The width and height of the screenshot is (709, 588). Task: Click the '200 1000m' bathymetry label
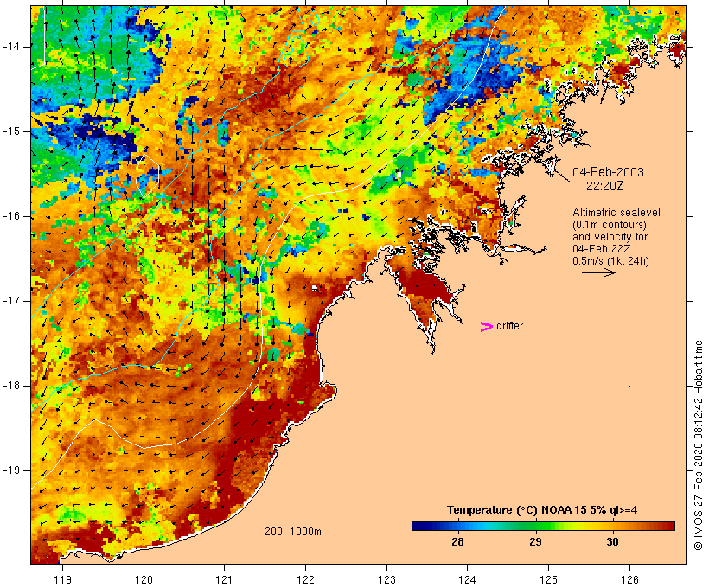293,532
